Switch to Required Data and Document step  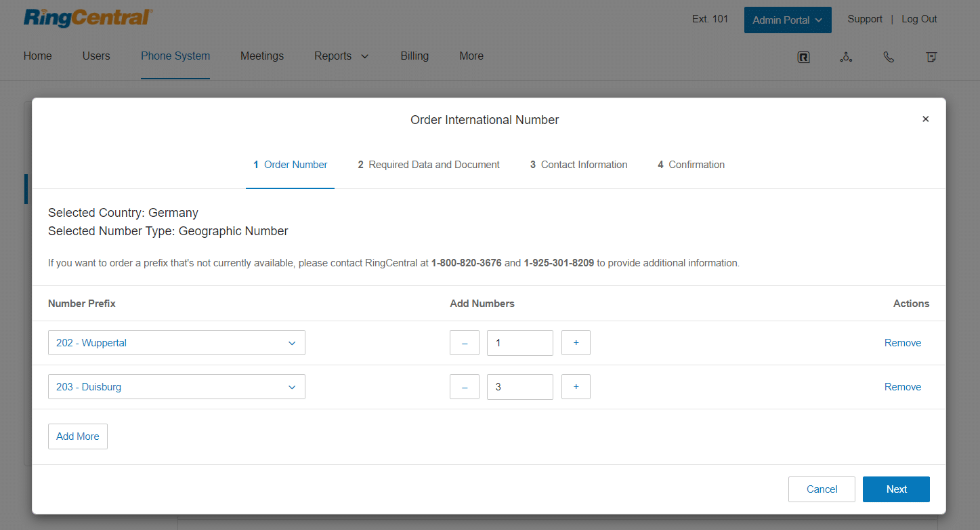point(429,165)
